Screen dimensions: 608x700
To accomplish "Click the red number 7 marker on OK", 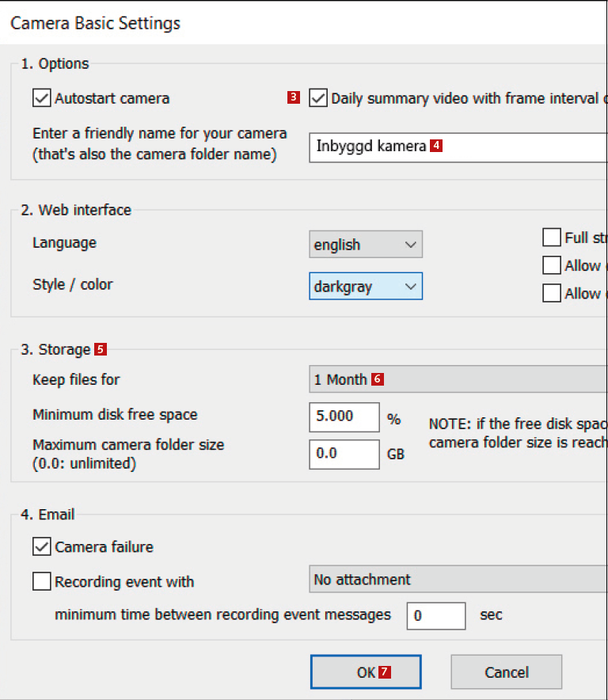I will [x=385, y=672].
